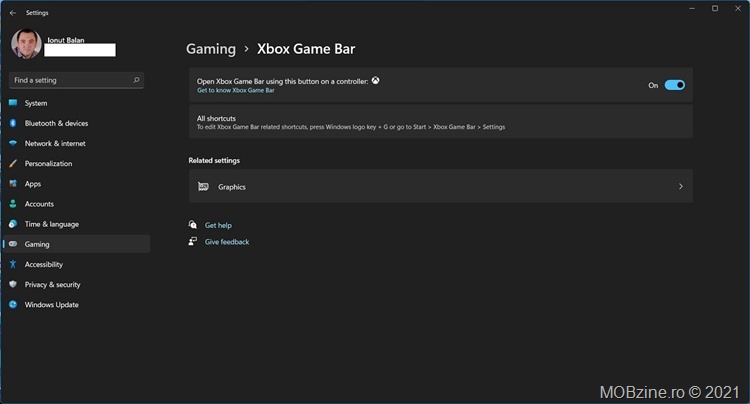Click the back arrow in Settings

pos(13,13)
